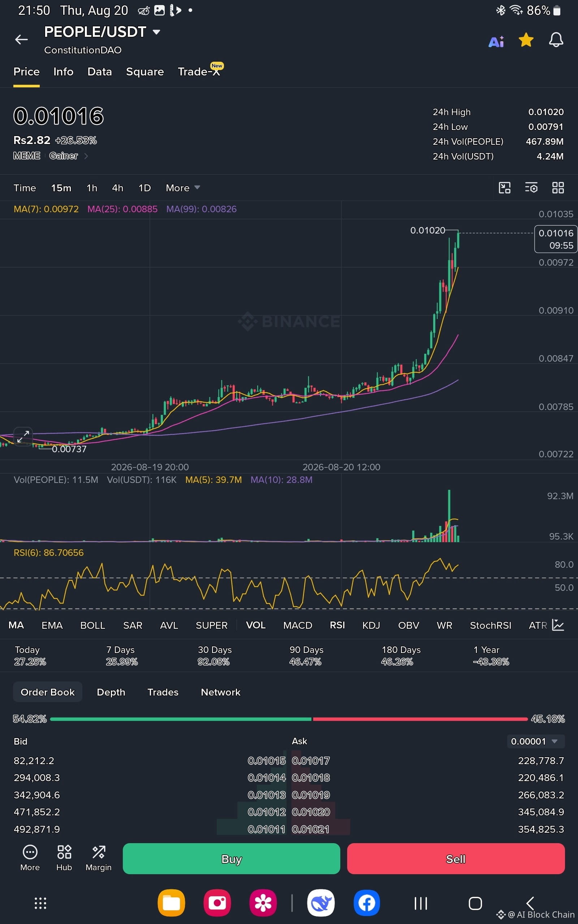Tap the bid price 0.01012
This screenshot has width=578, height=924.
click(x=267, y=812)
